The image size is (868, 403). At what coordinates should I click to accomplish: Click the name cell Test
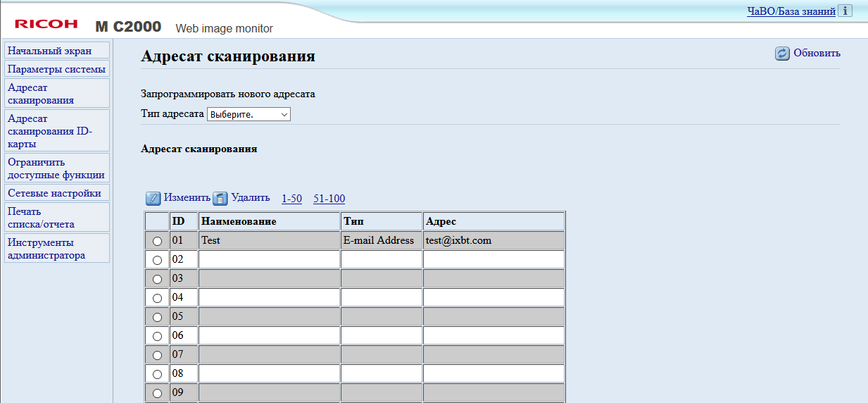click(x=270, y=240)
